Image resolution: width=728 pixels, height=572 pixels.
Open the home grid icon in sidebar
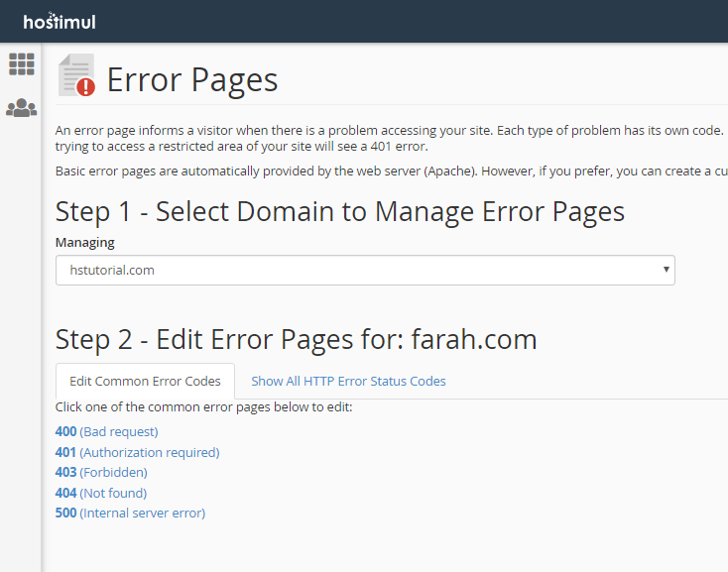coord(22,64)
